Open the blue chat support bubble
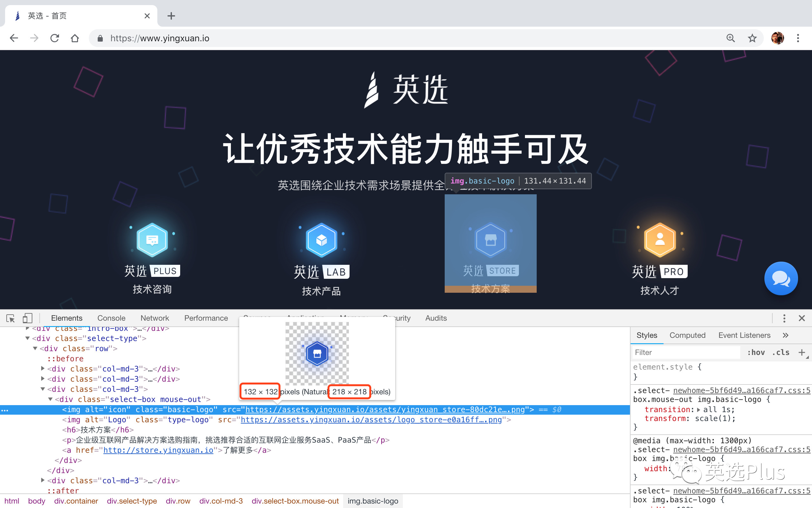Image resolution: width=812 pixels, height=508 pixels. click(781, 278)
